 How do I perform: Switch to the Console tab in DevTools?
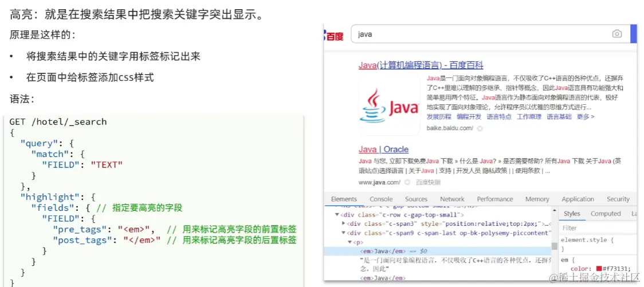pyautogui.click(x=381, y=199)
